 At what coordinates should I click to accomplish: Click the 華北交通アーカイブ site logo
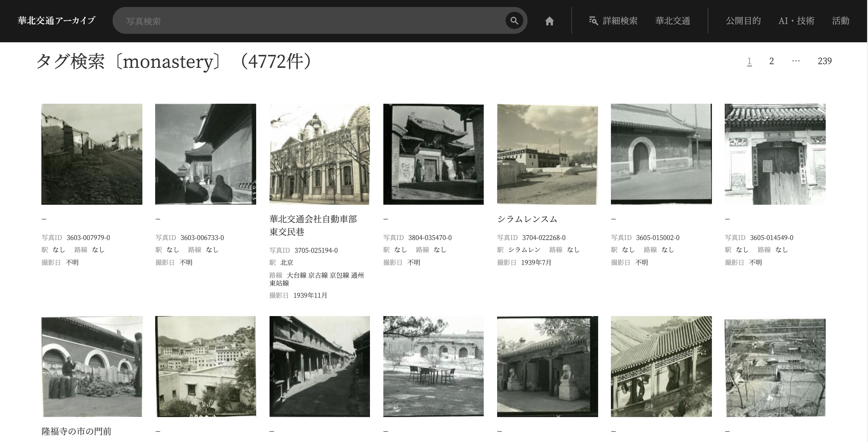pos(56,21)
